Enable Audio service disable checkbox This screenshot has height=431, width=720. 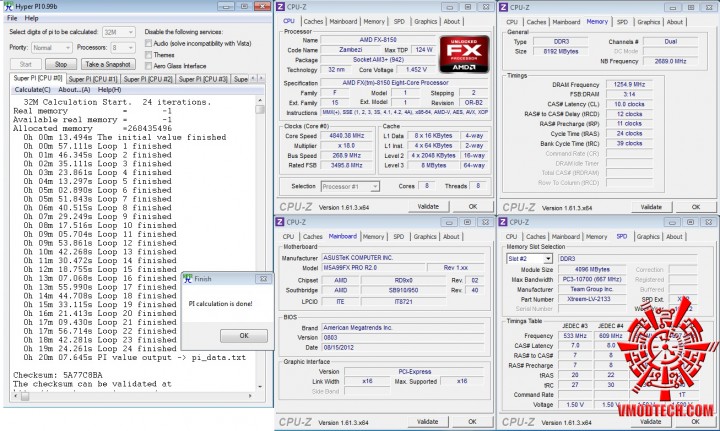click(148, 43)
